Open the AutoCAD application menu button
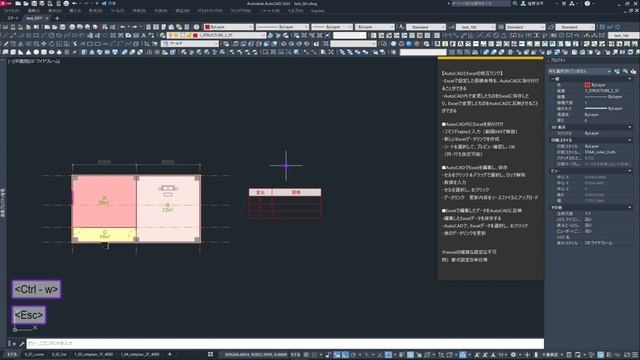This screenshot has height=360, width=640. [x=5, y=3]
